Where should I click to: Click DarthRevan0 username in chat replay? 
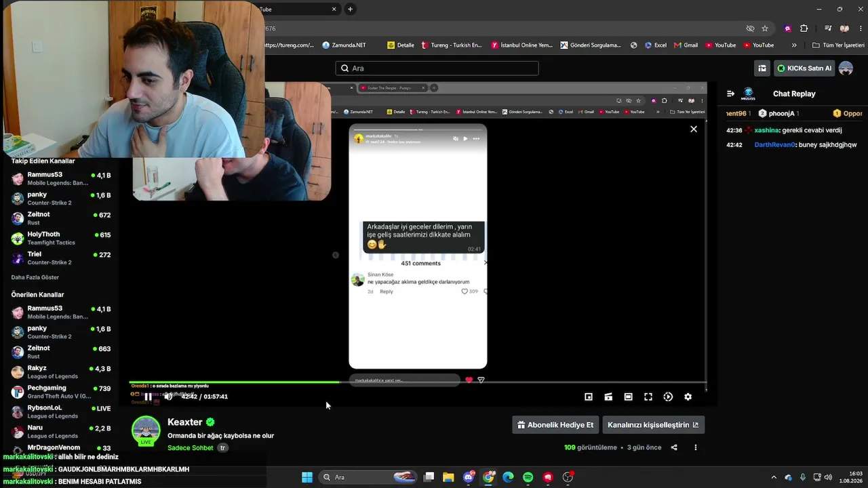[774, 145]
